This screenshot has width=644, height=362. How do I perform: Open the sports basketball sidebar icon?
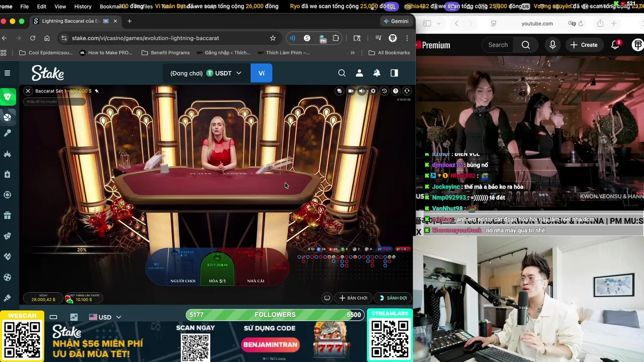[x=8, y=117]
